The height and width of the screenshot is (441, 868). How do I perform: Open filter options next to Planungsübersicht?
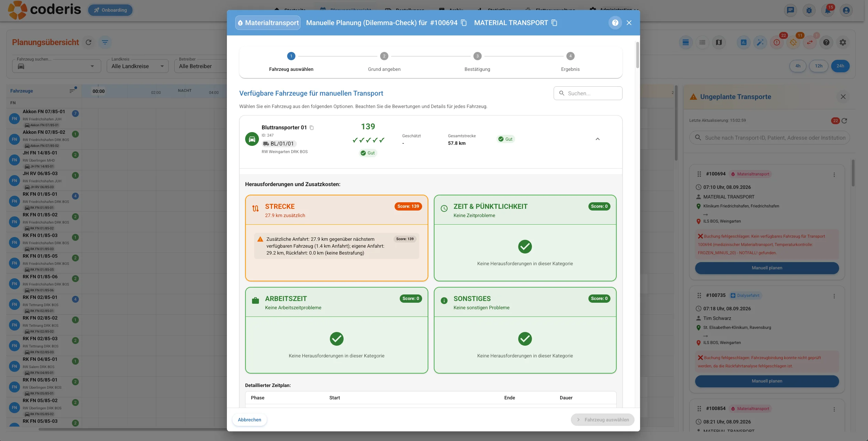point(105,42)
